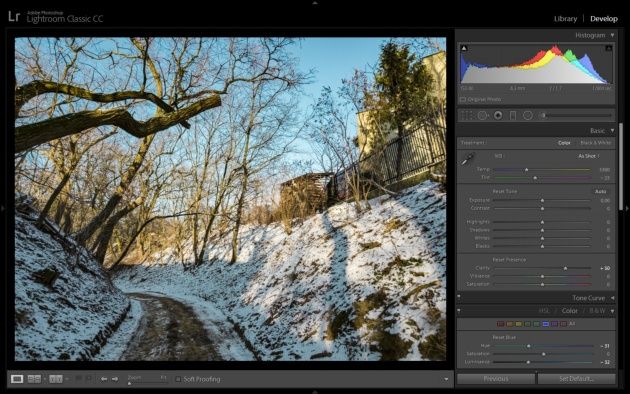Go to next photo with right arrow
Image resolution: width=630 pixels, height=394 pixels.
[x=115, y=379]
